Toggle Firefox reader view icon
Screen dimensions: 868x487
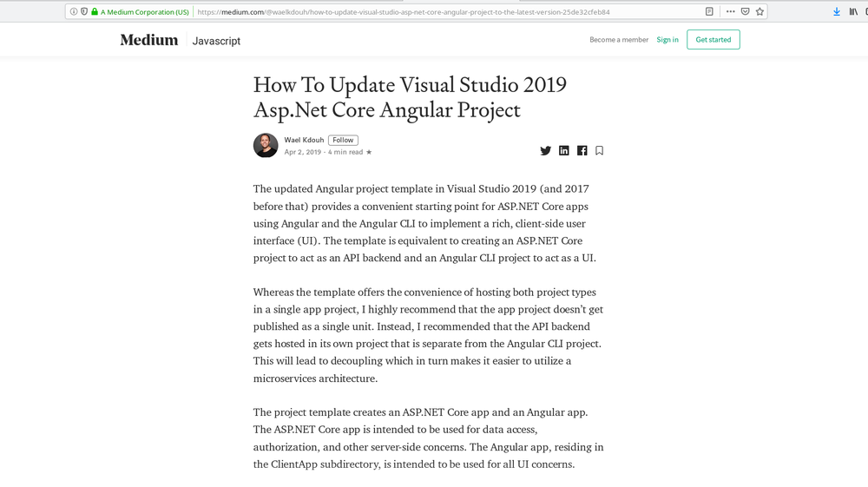(x=709, y=11)
